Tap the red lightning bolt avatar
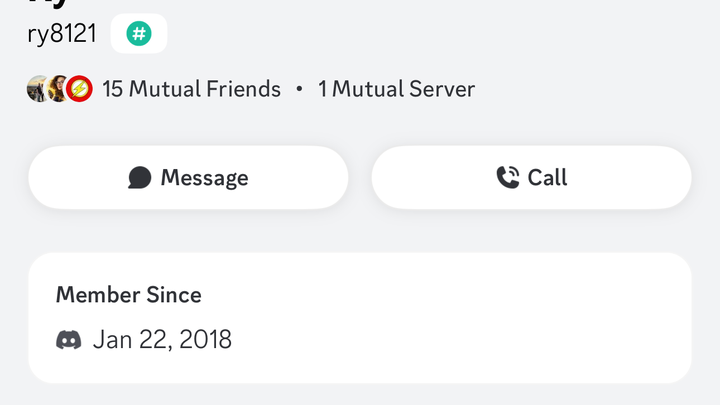The height and width of the screenshot is (405, 720). [x=80, y=89]
